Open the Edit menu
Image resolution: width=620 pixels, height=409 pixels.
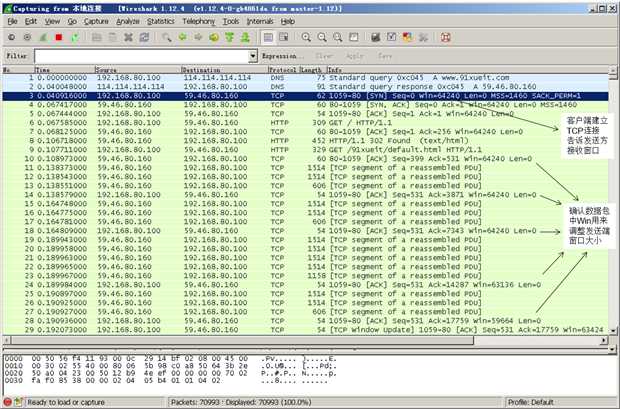click(31, 21)
